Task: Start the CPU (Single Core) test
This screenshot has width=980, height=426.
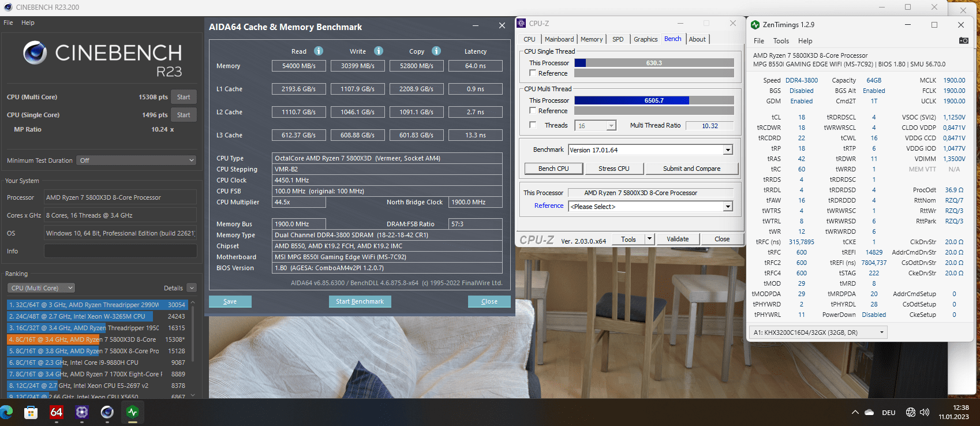Action: tap(184, 115)
